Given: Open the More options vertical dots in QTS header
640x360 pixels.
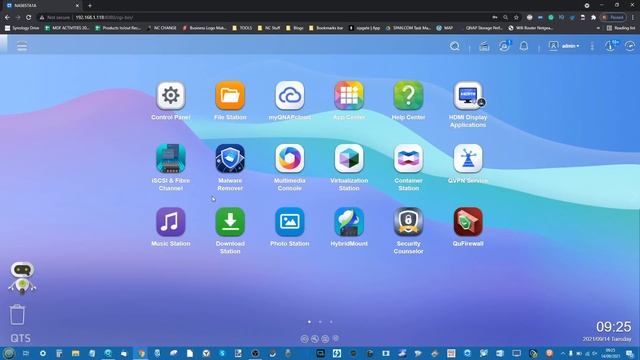Looking at the screenshot, I should click(592, 46).
